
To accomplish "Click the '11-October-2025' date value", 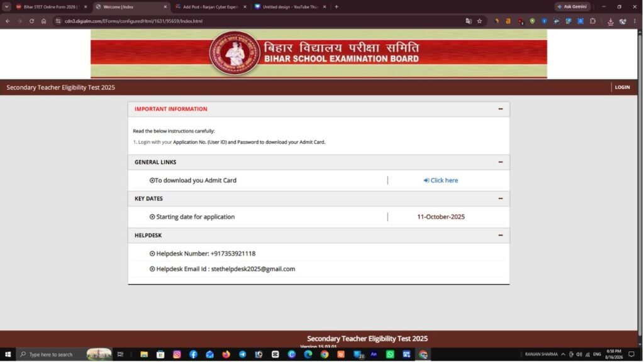I will (x=441, y=217).
